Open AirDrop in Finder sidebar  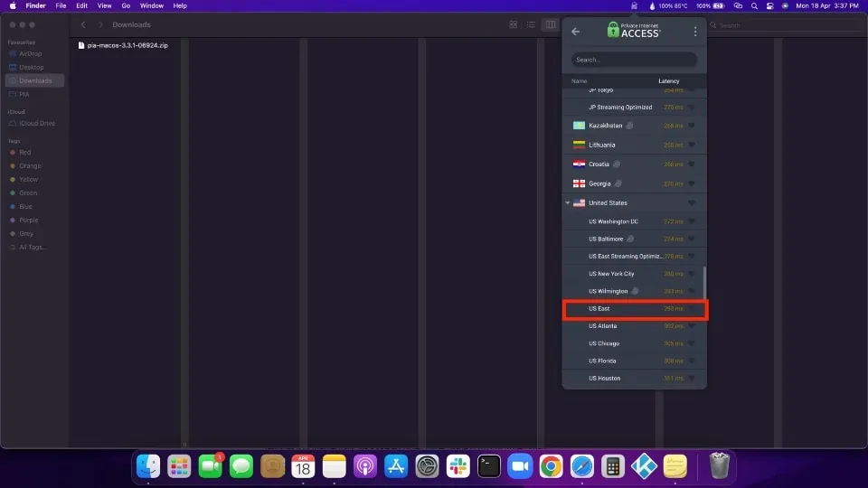pyautogui.click(x=31, y=53)
